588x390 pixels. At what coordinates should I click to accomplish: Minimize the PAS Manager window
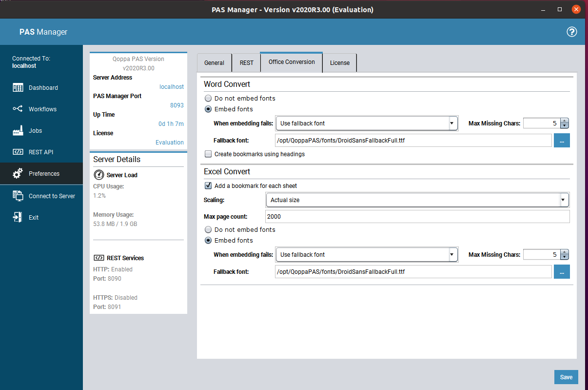pyautogui.click(x=544, y=9)
